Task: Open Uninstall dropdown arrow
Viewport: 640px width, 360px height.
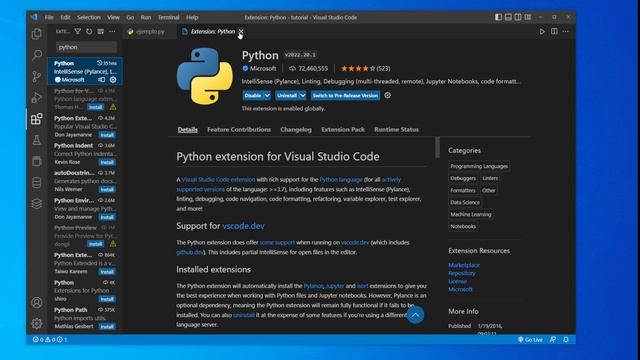Action: click(302, 96)
